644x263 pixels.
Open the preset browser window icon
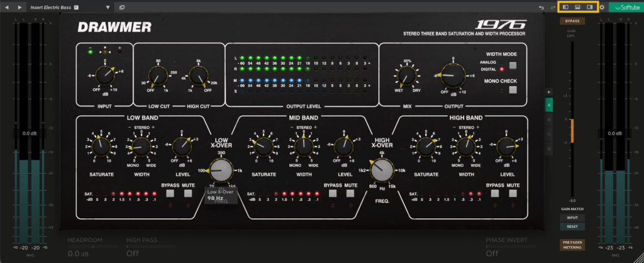tap(122, 8)
